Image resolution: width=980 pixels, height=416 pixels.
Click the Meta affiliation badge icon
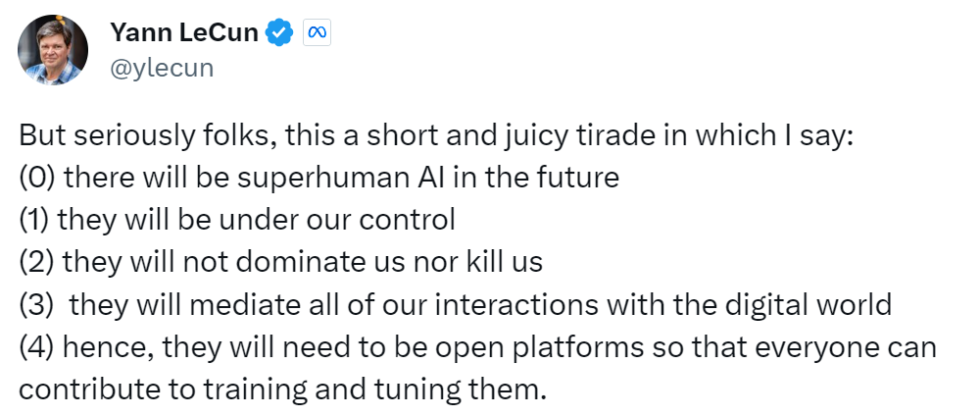[317, 33]
